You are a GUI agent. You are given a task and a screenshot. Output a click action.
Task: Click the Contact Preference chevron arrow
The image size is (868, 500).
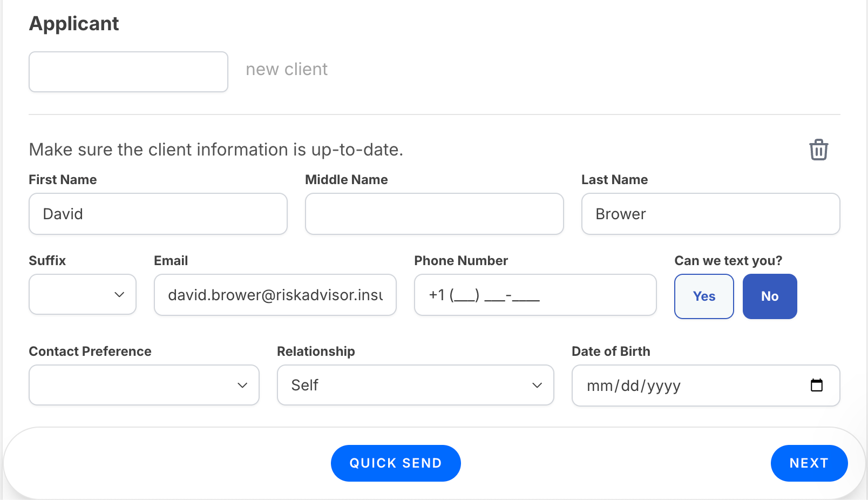tap(242, 386)
